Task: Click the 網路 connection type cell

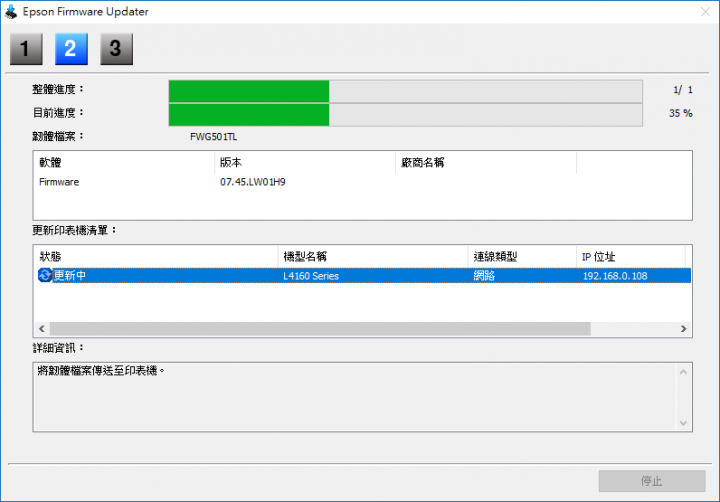Action: [x=484, y=275]
